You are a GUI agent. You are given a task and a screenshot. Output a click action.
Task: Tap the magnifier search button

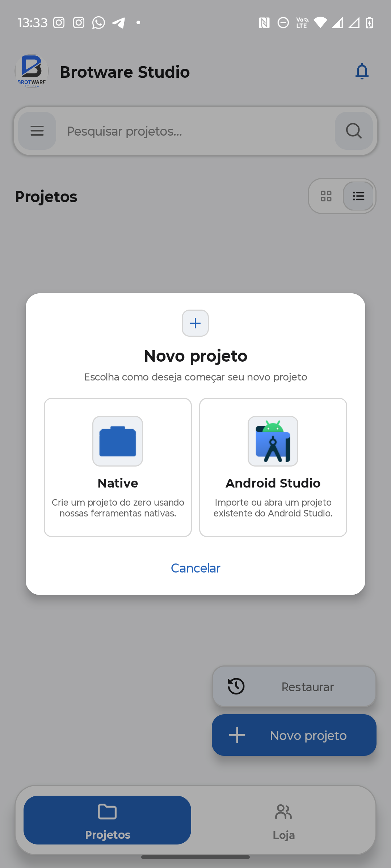point(354,131)
